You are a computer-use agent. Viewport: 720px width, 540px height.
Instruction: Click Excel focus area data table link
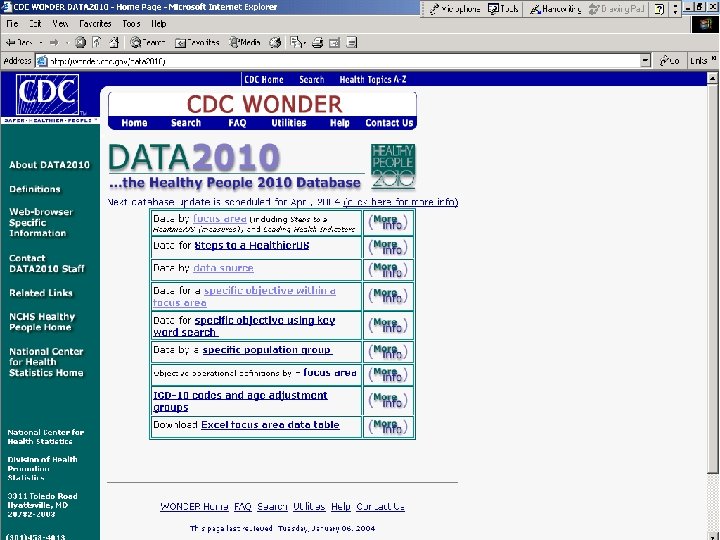270,425
